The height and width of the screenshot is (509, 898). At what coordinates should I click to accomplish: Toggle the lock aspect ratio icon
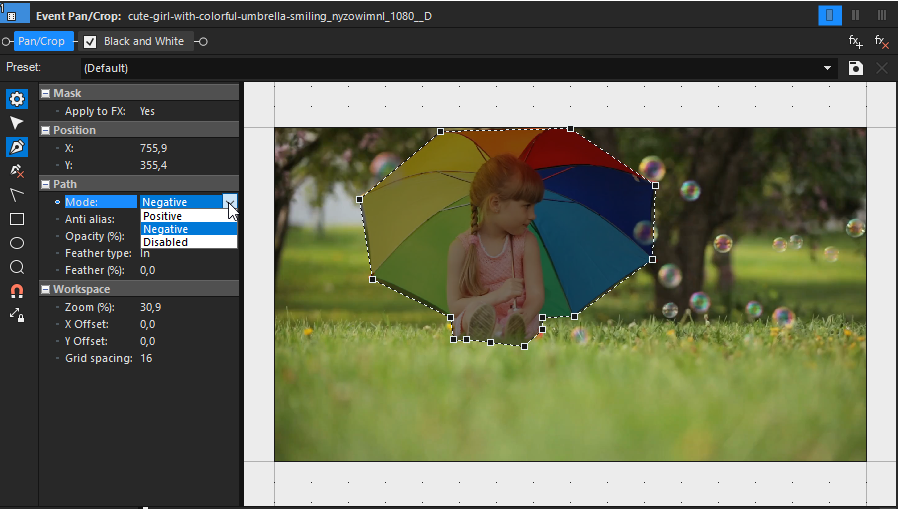pyautogui.click(x=17, y=315)
